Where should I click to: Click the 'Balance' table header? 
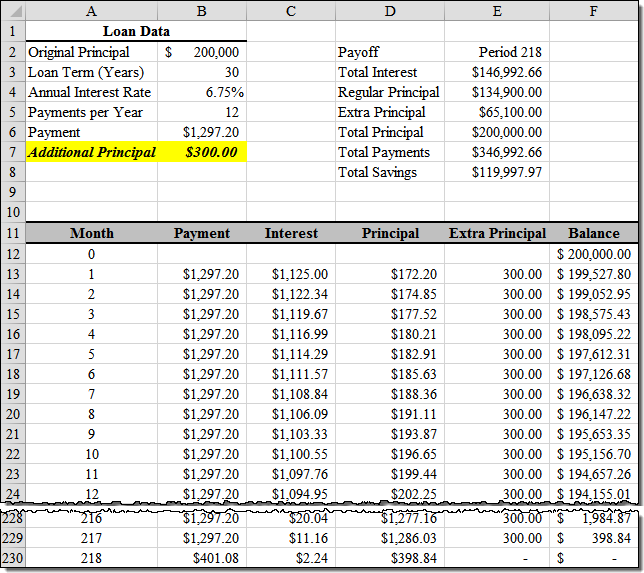(x=593, y=233)
